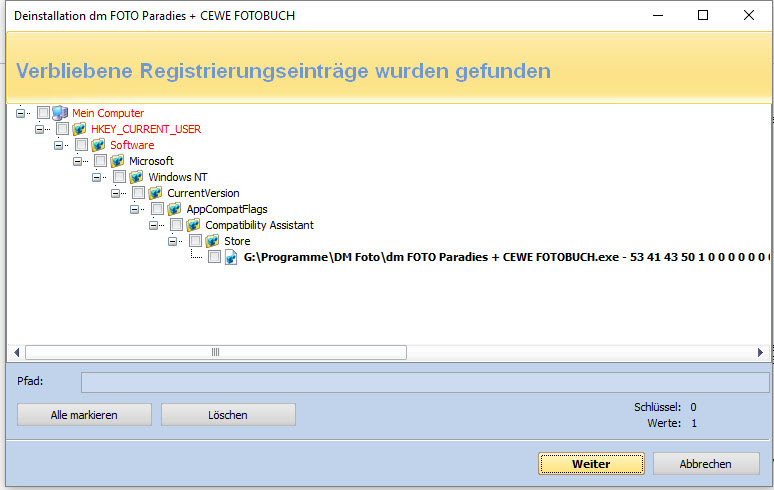Check the Mein Computer checkbox
The width and height of the screenshot is (774, 490).
[43, 113]
